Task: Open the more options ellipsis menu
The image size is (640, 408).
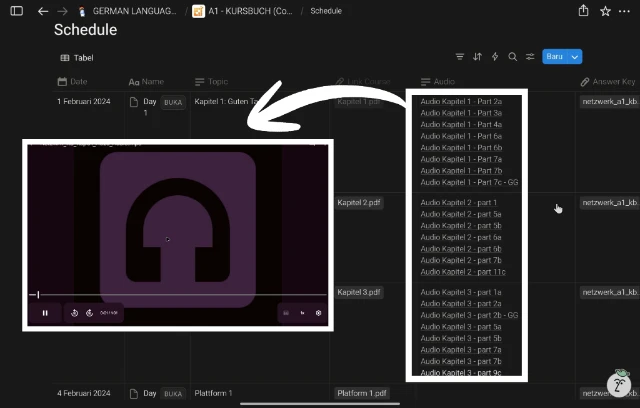Action: tap(626, 11)
